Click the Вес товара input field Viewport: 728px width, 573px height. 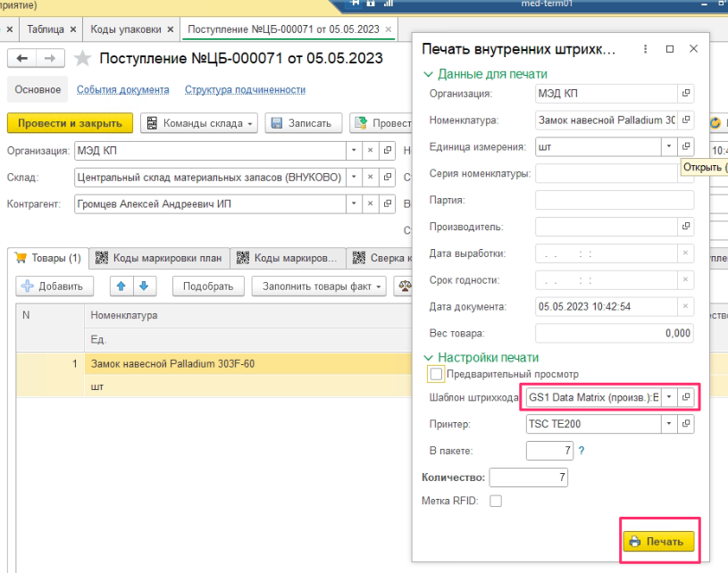pyautogui.click(x=615, y=333)
